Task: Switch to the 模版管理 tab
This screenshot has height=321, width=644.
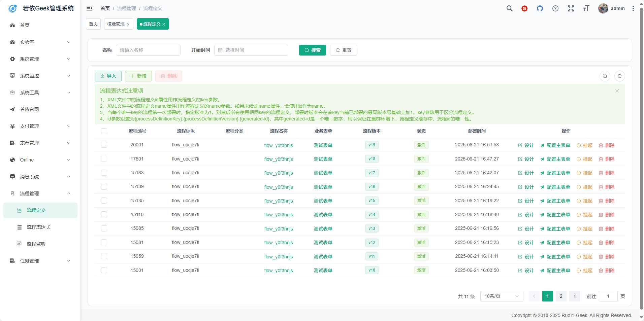Action: [116, 24]
